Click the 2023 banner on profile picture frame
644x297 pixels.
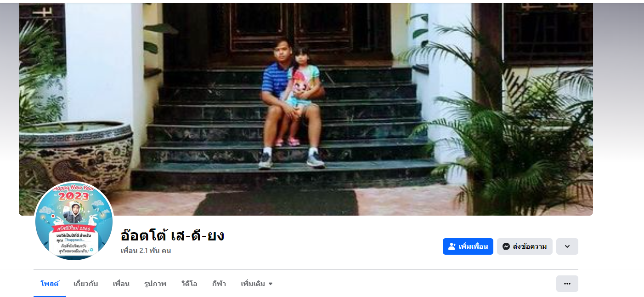coord(74,196)
